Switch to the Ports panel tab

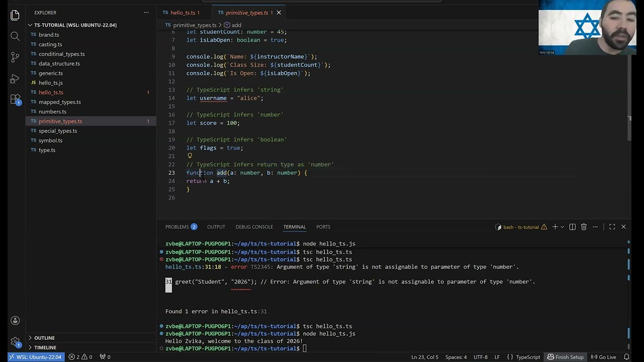tap(323, 227)
